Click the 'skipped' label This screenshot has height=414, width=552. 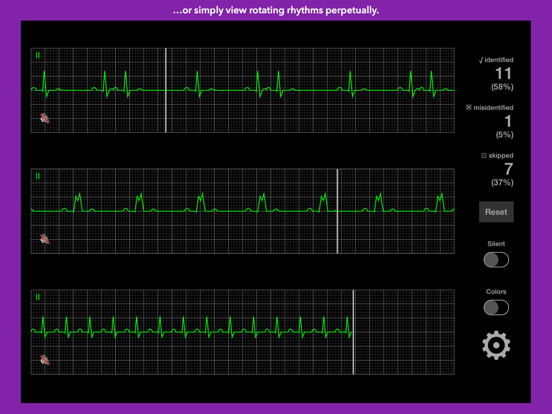501,156
